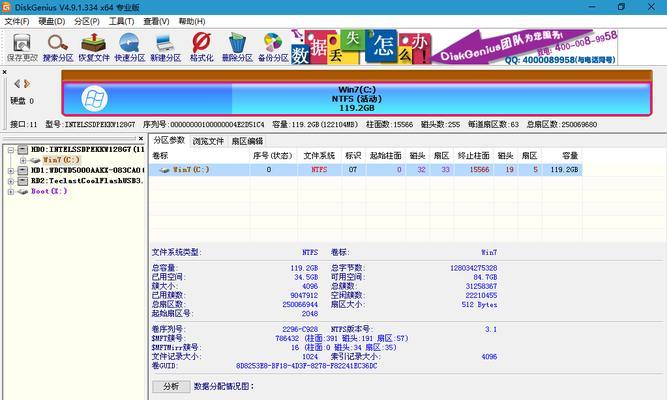Click the used space value 34.5GB
This screenshot has height=400, width=667.
pos(306,277)
